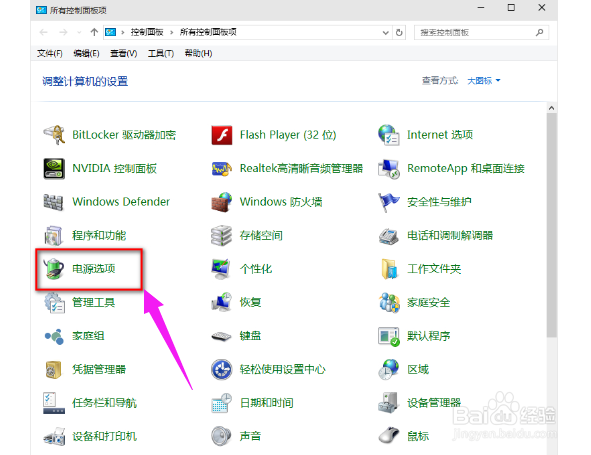Refresh the control panel view
The height and width of the screenshot is (455, 591).
coord(399,32)
